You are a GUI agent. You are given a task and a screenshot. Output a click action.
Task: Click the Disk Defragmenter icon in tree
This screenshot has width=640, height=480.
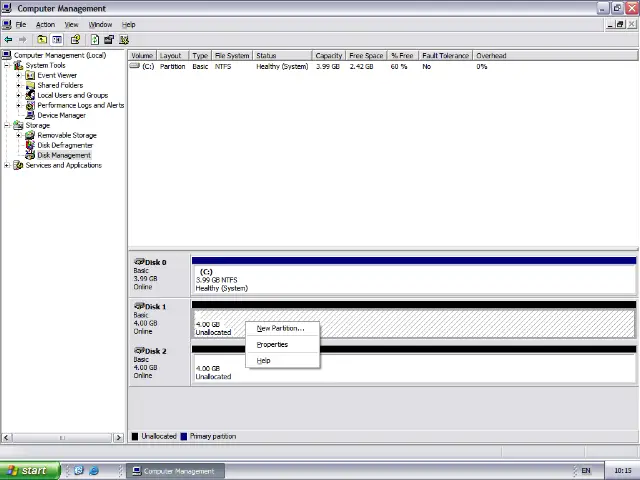30,145
